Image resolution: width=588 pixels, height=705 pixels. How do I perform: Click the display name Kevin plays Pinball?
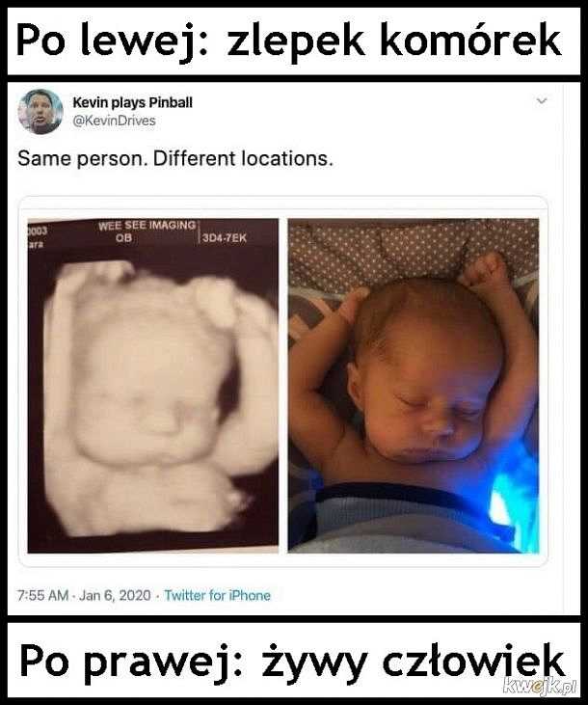tap(133, 102)
